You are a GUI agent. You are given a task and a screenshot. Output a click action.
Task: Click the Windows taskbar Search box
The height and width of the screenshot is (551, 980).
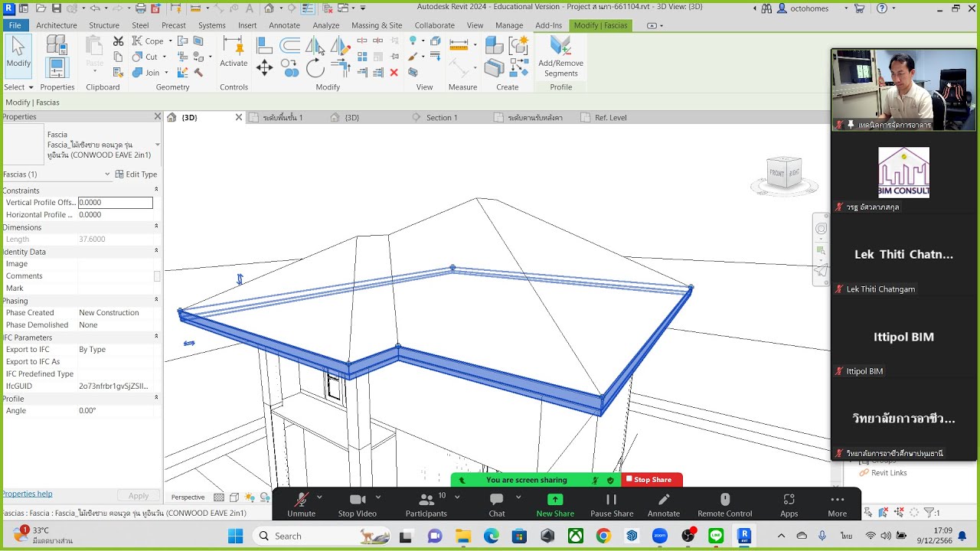click(322, 536)
